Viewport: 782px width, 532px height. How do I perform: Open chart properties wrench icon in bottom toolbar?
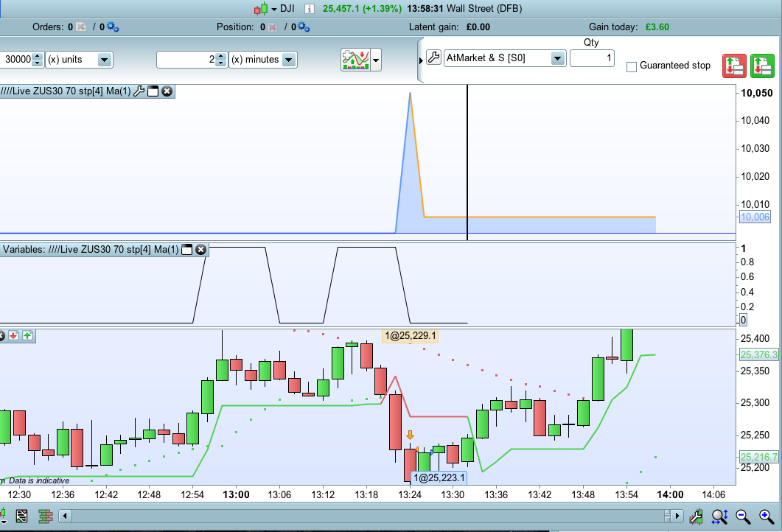tap(697, 517)
